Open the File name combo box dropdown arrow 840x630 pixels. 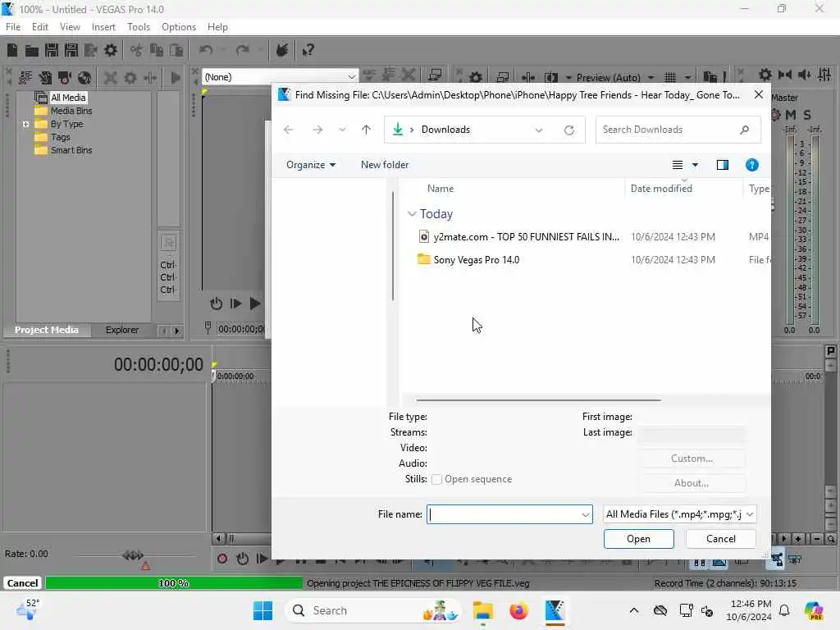[586, 515]
